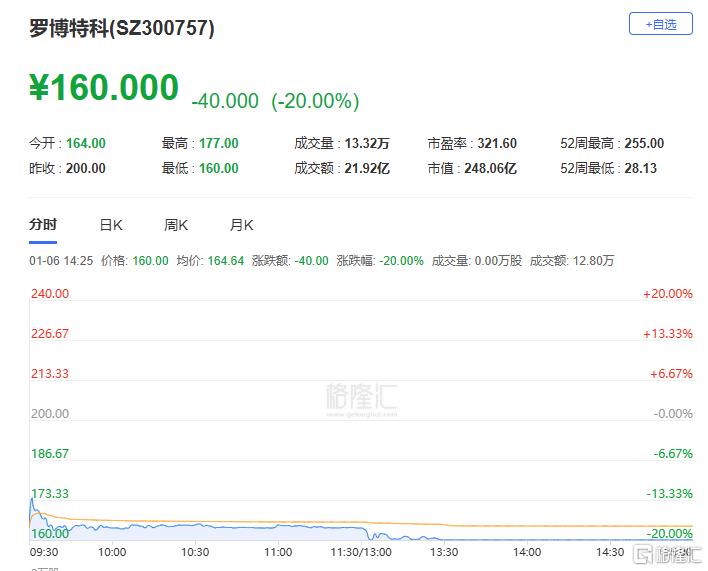Click the +20.00% percent axis label
The width and height of the screenshot is (708, 571).
click(668, 294)
